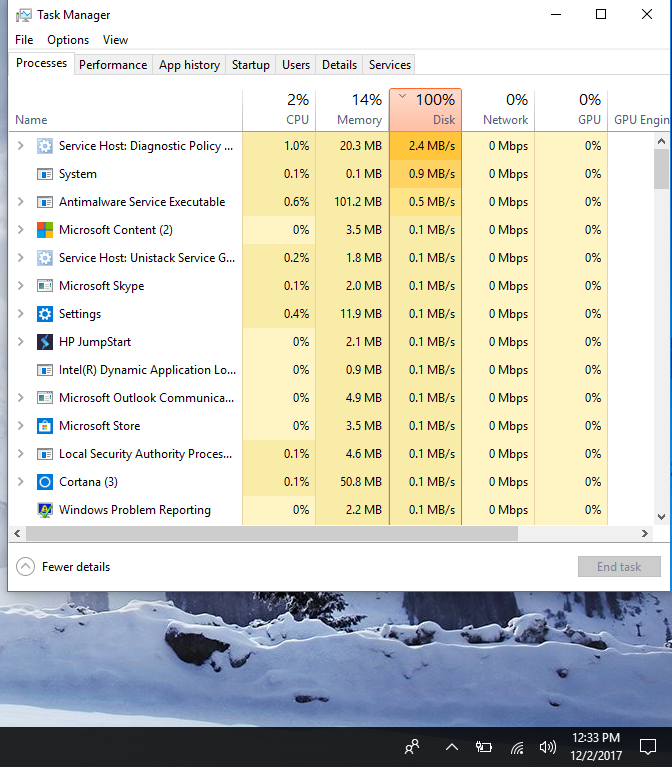The width and height of the screenshot is (672, 767).
Task: Click the Cortana circle icon
Action: tap(45, 482)
